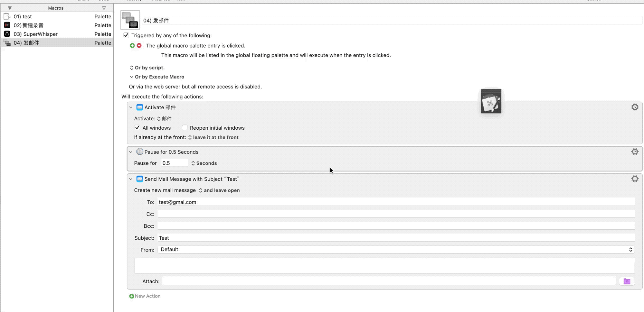Open gear menu for Pause action
Viewport: 644px width, 312px height.
[x=635, y=152]
